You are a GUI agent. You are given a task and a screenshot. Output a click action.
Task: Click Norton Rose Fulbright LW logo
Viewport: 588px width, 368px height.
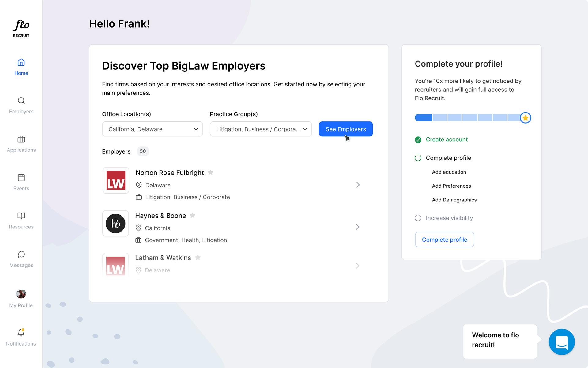click(116, 180)
